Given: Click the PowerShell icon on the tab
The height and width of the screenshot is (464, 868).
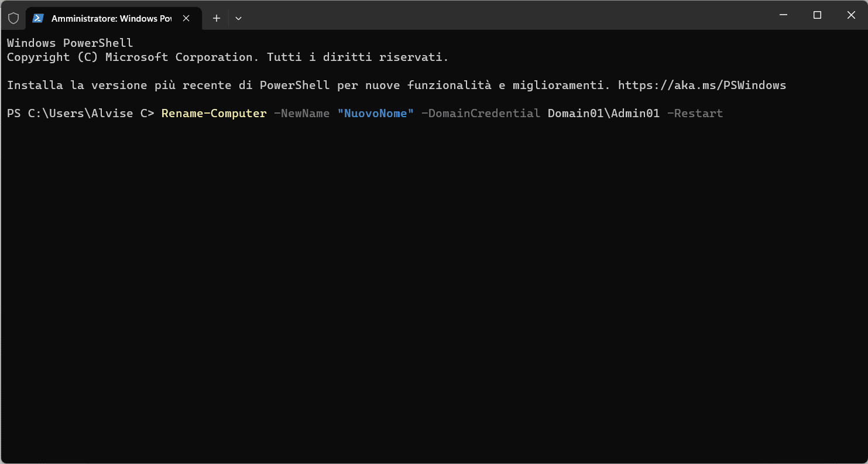Looking at the screenshot, I should point(38,18).
